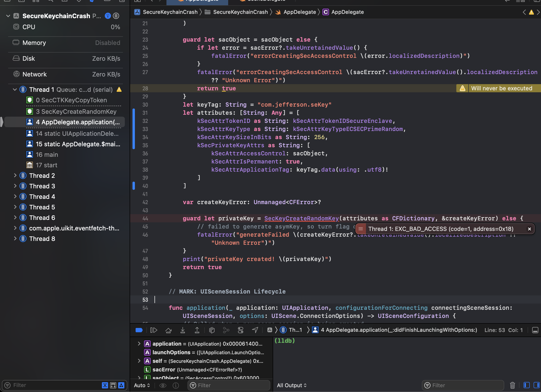Expand Thread 2 in debug navigator
The width and height of the screenshot is (541, 392).
[15, 176]
